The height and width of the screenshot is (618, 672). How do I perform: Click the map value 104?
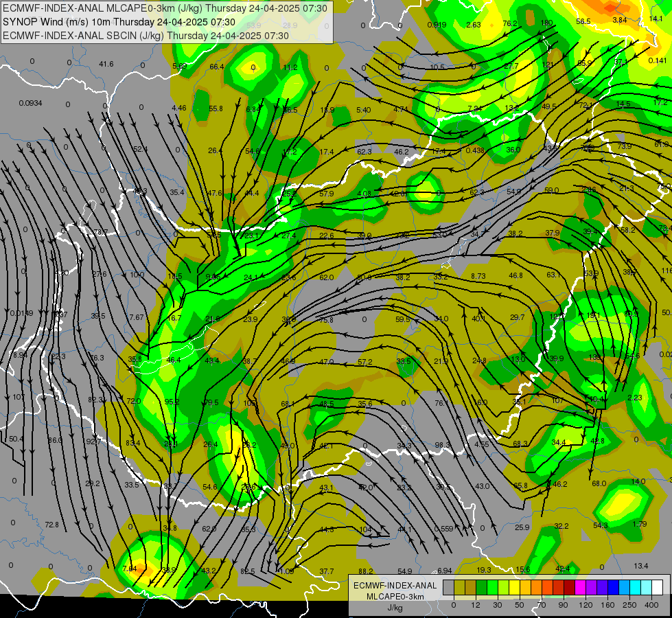tap(366, 529)
